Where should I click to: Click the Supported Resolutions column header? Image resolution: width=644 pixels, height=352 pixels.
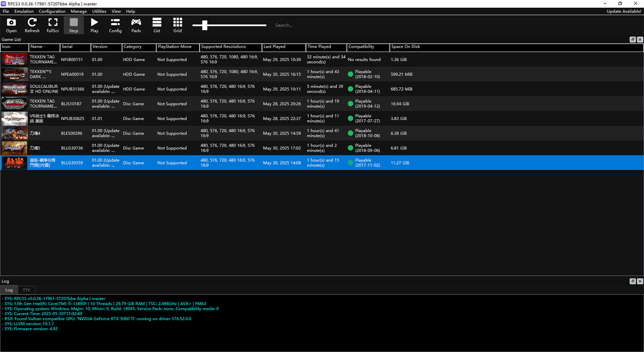click(231, 47)
